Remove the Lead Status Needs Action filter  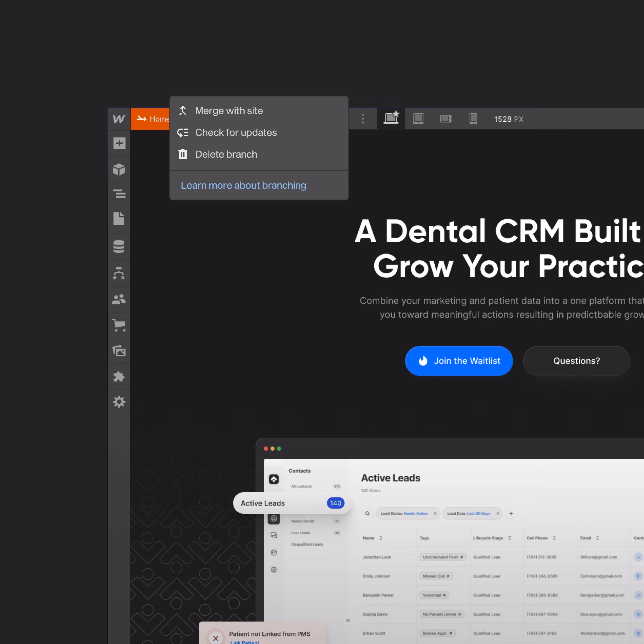[435, 513]
